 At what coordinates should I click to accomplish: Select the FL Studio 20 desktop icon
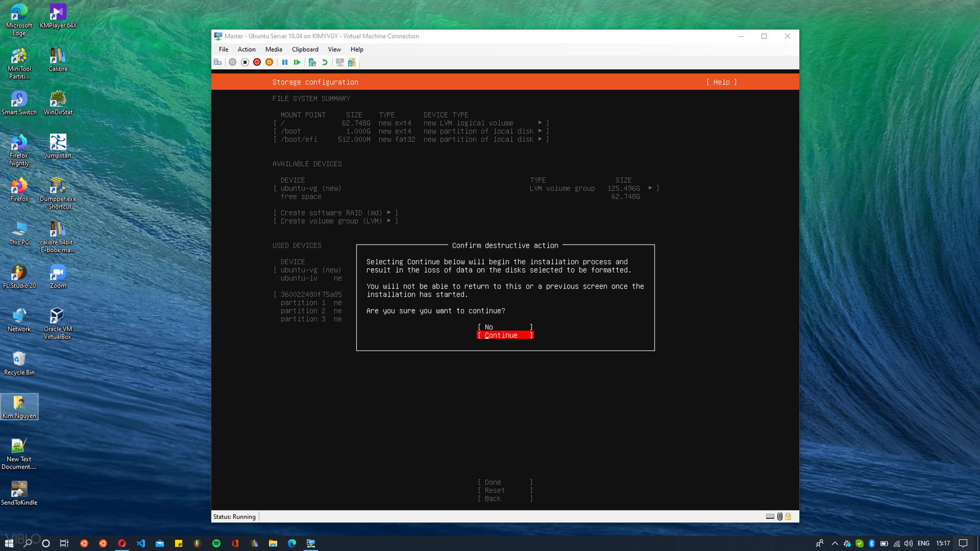[x=19, y=277]
